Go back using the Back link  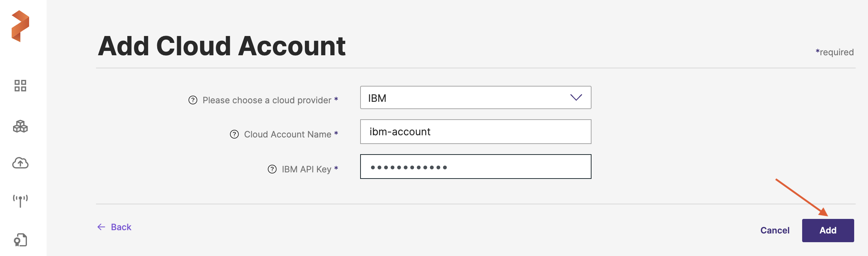[121, 227]
